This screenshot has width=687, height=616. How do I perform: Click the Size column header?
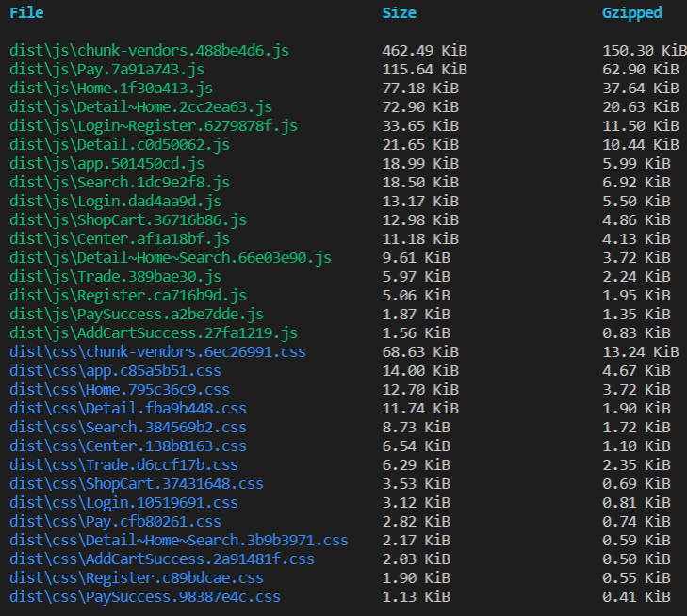tap(399, 12)
